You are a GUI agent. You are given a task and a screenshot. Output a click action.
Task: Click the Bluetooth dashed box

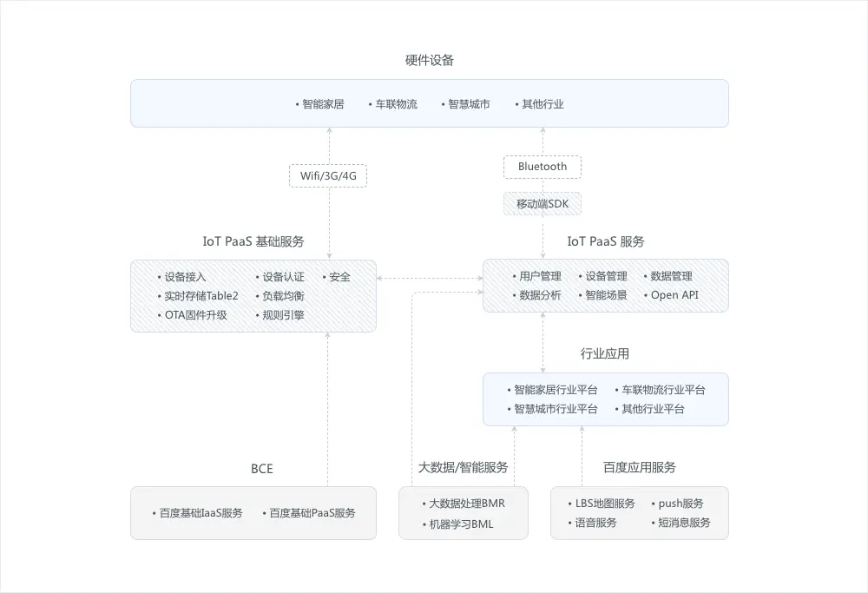point(542,167)
